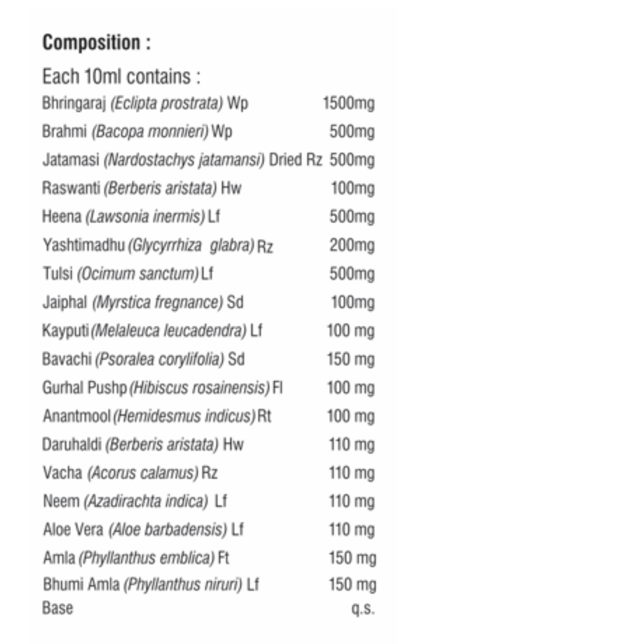Click the 1500mg quantity value
644x644 pixels.
348,103
